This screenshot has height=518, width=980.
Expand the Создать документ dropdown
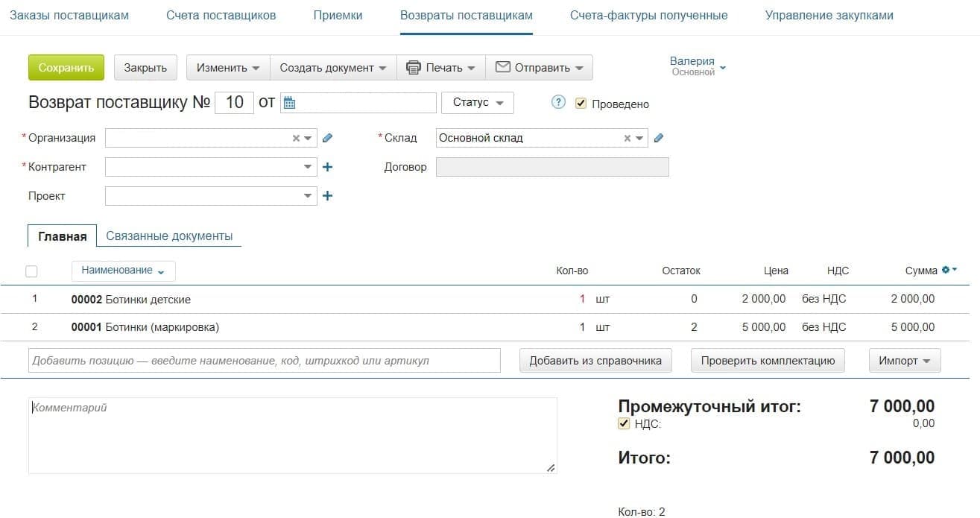tap(333, 68)
